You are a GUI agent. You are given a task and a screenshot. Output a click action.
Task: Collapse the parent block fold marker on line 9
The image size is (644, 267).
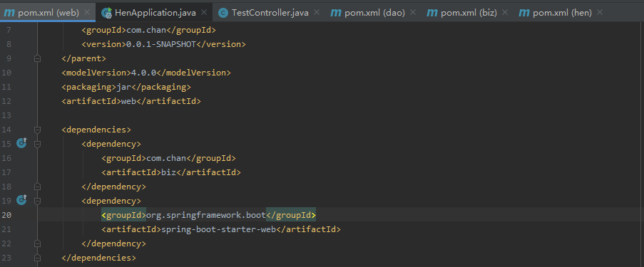(x=37, y=58)
